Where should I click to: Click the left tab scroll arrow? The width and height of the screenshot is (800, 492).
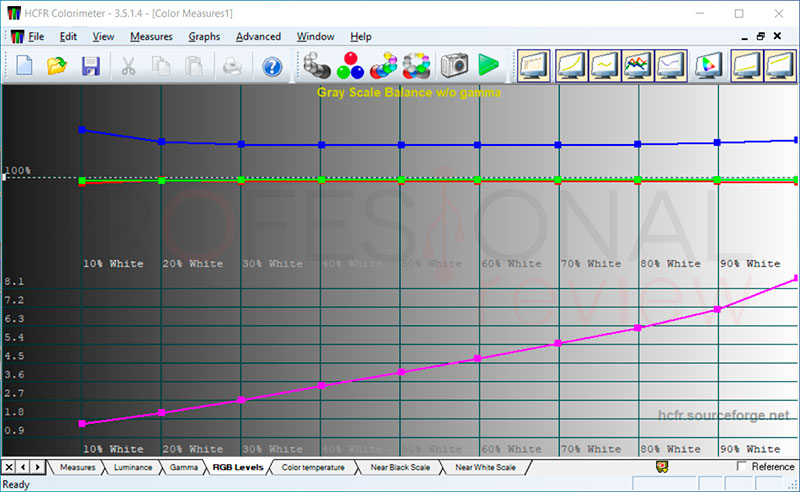pos(23,467)
